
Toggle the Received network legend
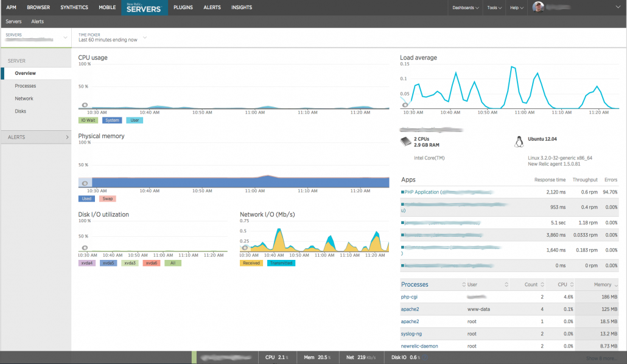pos(251,263)
